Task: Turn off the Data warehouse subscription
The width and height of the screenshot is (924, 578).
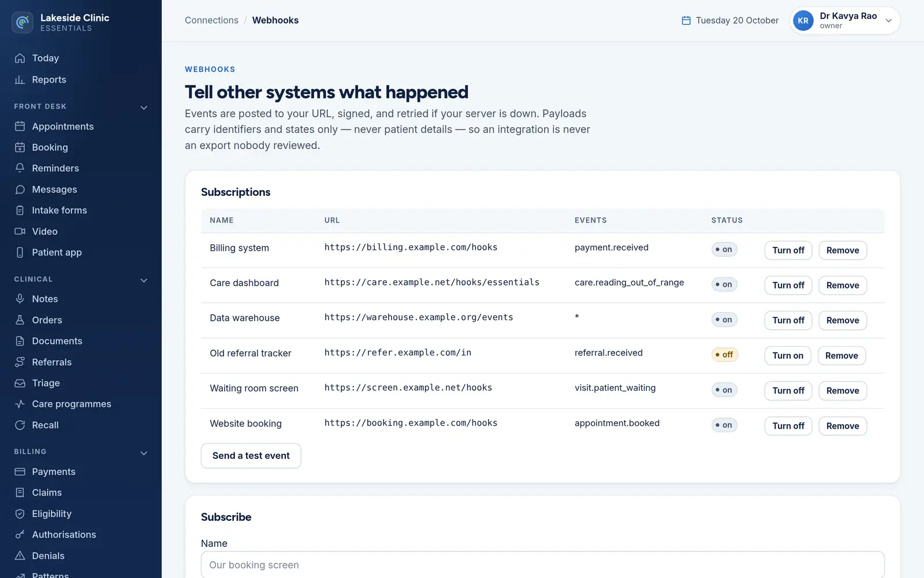Action: pos(788,320)
